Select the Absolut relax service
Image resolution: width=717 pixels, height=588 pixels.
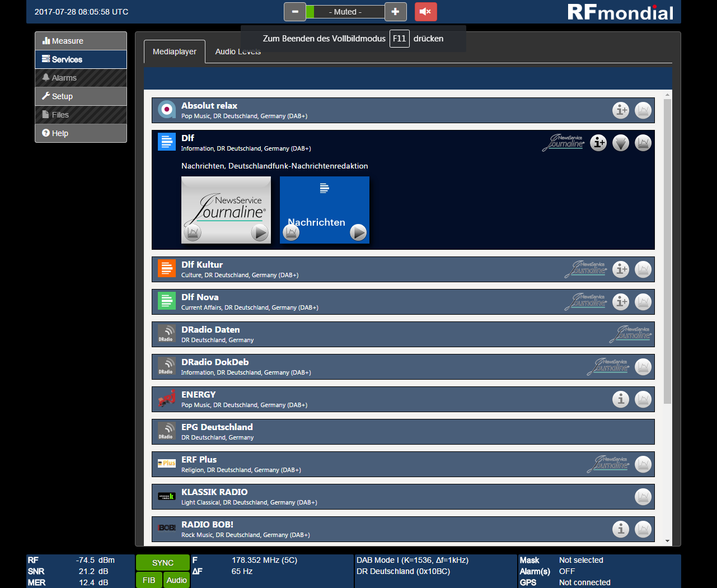click(x=403, y=110)
